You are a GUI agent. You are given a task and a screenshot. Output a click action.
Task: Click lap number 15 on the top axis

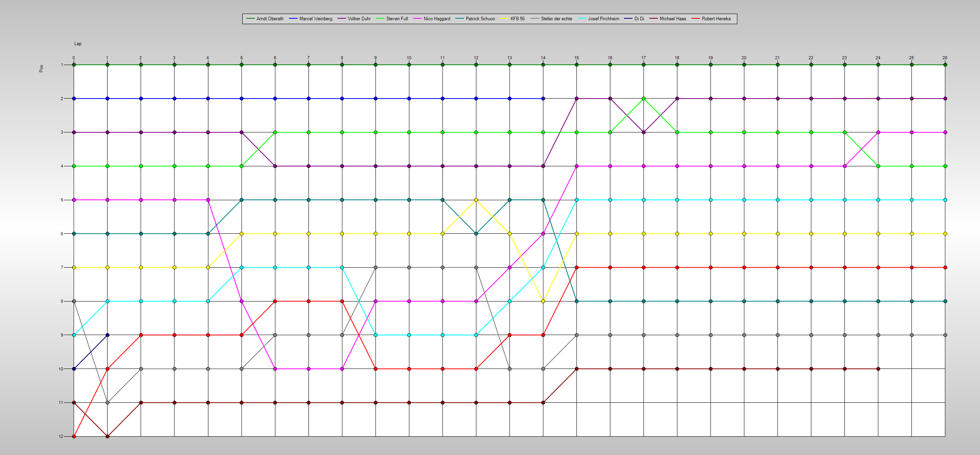[x=576, y=58]
